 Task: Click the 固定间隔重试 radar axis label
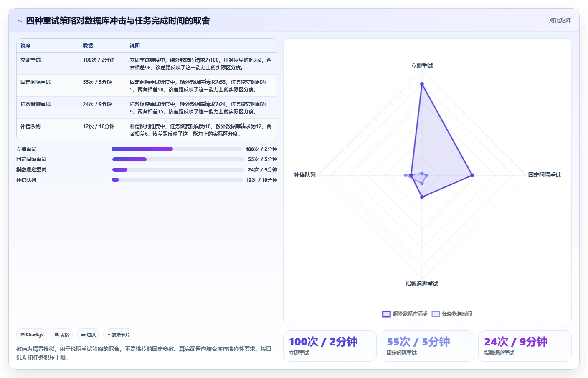[544, 175]
